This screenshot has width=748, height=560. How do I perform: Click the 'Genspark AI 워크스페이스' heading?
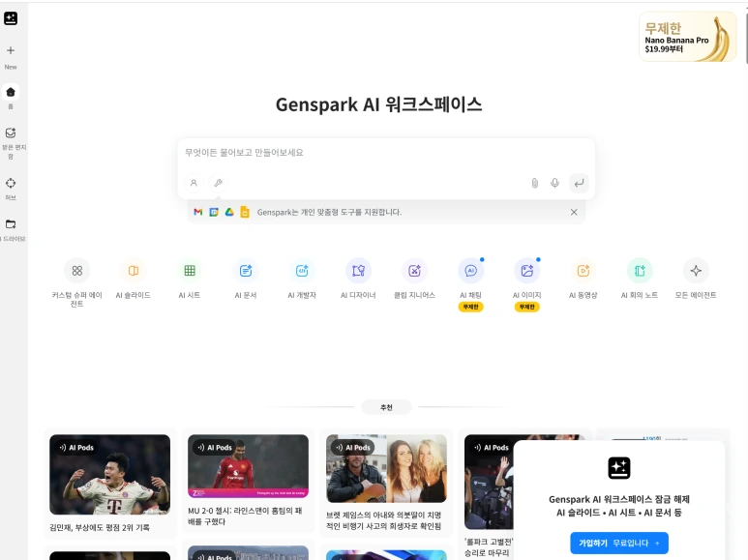point(379,104)
